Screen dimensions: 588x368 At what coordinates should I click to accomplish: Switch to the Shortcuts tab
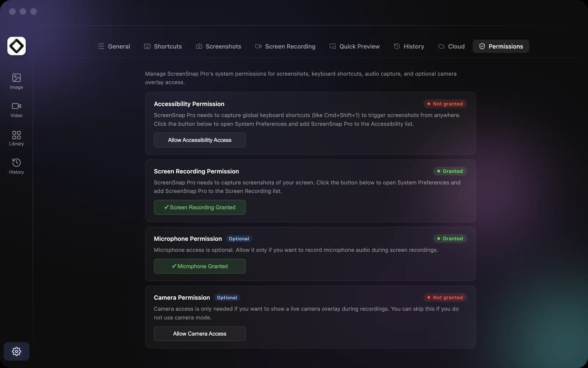tap(163, 46)
